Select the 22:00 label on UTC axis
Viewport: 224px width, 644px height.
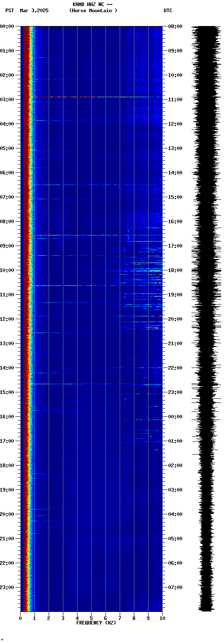pos(175,368)
